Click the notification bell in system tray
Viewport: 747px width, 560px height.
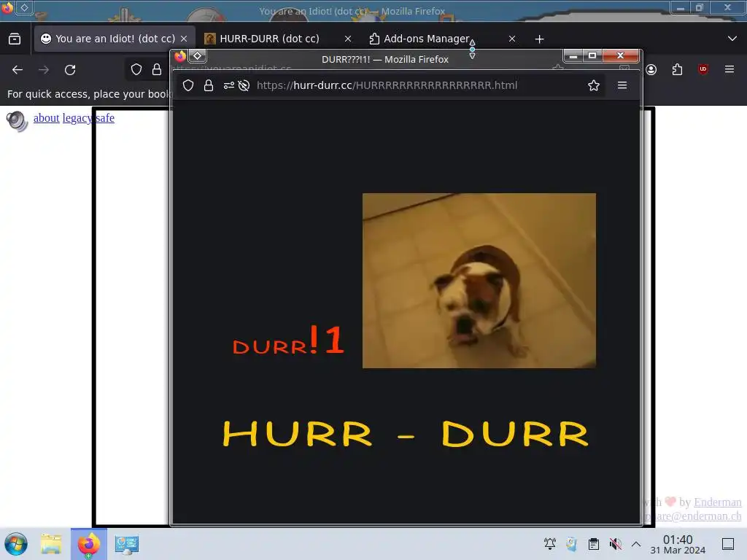click(550, 544)
